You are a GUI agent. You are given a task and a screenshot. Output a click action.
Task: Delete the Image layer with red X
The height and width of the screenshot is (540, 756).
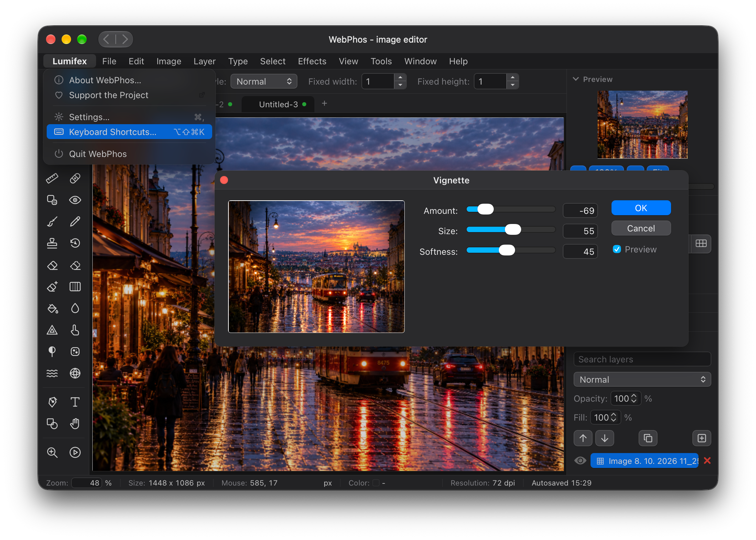pyautogui.click(x=707, y=461)
